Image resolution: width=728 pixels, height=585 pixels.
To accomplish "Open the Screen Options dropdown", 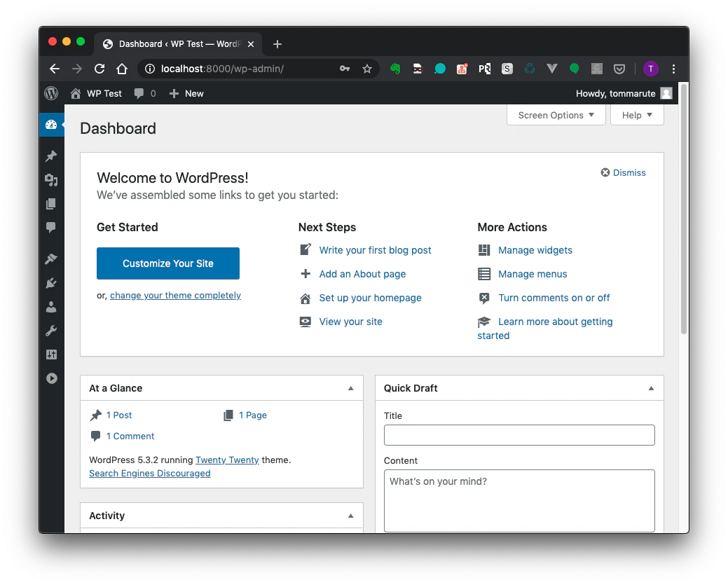I will point(556,115).
